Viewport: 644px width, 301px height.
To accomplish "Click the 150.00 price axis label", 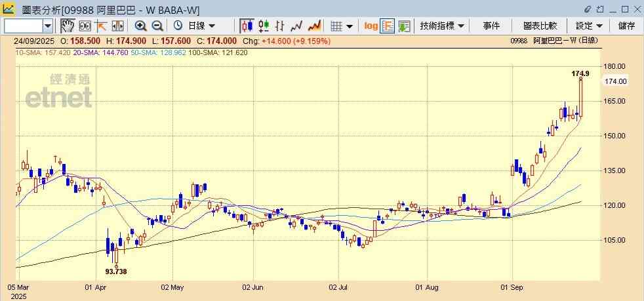I will (x=615, y=136).
